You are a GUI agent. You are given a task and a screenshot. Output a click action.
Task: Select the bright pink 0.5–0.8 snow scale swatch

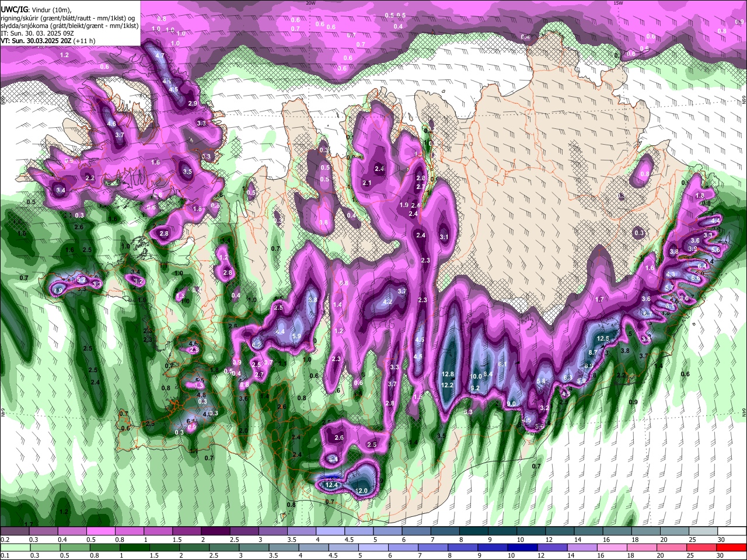pyautogui.click(x=100, y=532)
